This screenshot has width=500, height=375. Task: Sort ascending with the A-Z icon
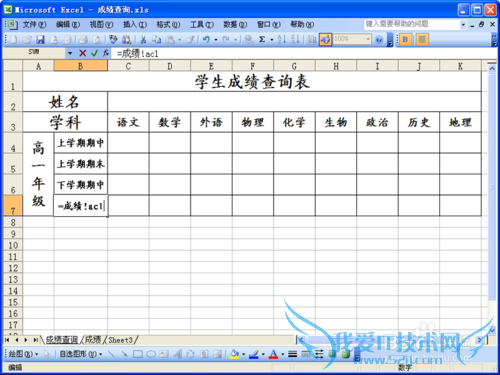[x=282, y=40]
